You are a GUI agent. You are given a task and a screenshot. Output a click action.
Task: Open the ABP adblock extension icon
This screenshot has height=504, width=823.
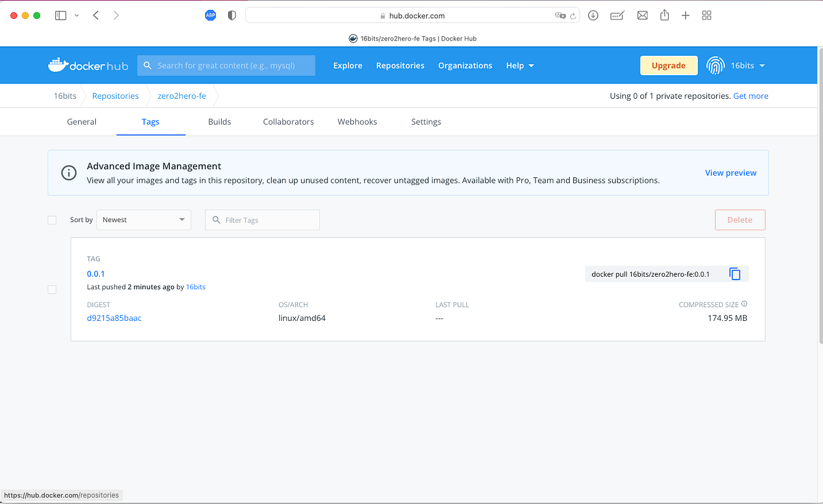click(210, 16)
